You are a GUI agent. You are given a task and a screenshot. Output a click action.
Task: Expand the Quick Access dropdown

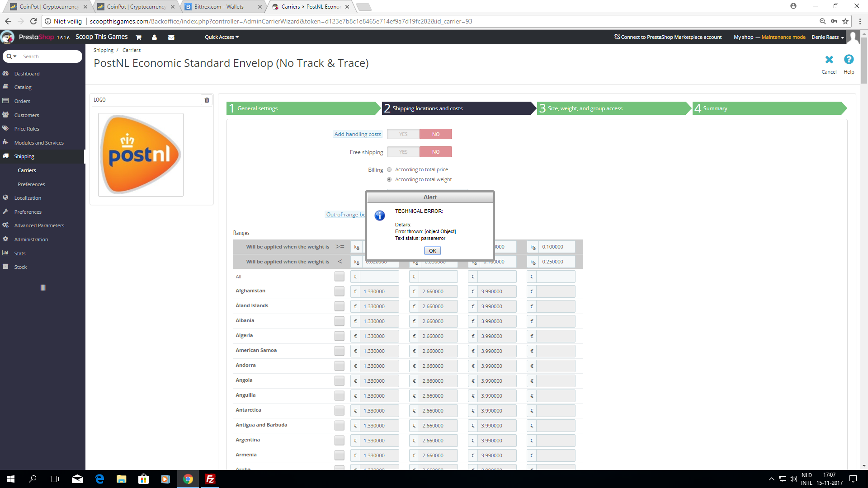pos(222,38)
